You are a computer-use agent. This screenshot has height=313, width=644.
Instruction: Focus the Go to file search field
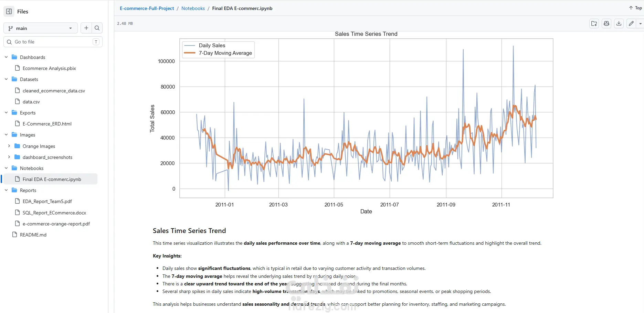click(53, 42)
